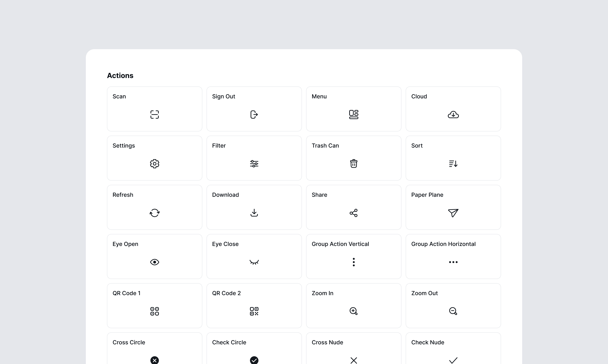The height and width of the screenshot is (364, 608).
Task: Open the Group Action Horizontal dots
Action: click(453, 262)
